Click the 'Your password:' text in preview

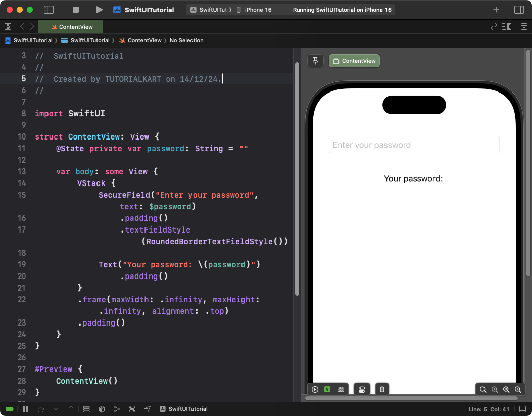(413, 179)
